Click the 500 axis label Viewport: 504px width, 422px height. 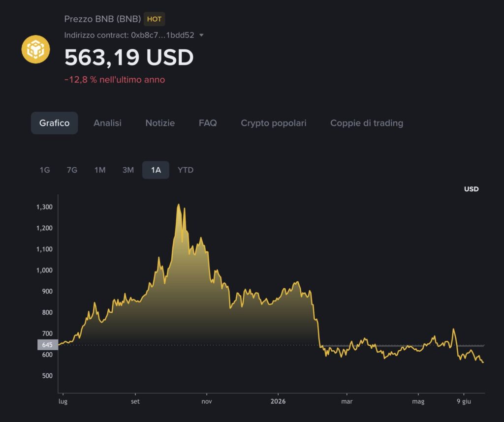(47, 376)
